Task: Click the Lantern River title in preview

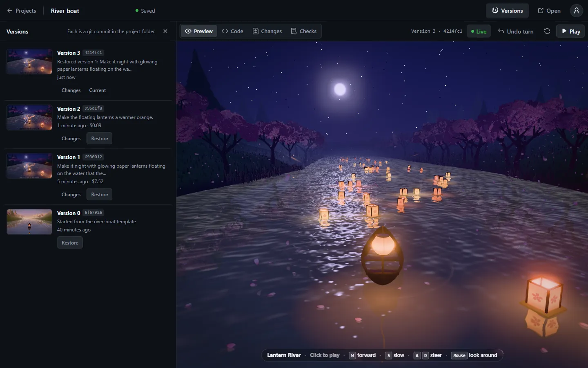Action: [284, 355]
